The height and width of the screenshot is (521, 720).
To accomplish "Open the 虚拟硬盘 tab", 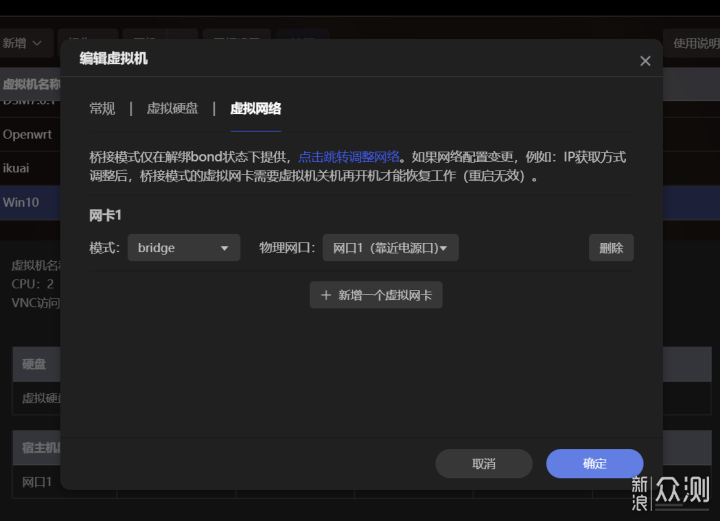I will point(172,109).
